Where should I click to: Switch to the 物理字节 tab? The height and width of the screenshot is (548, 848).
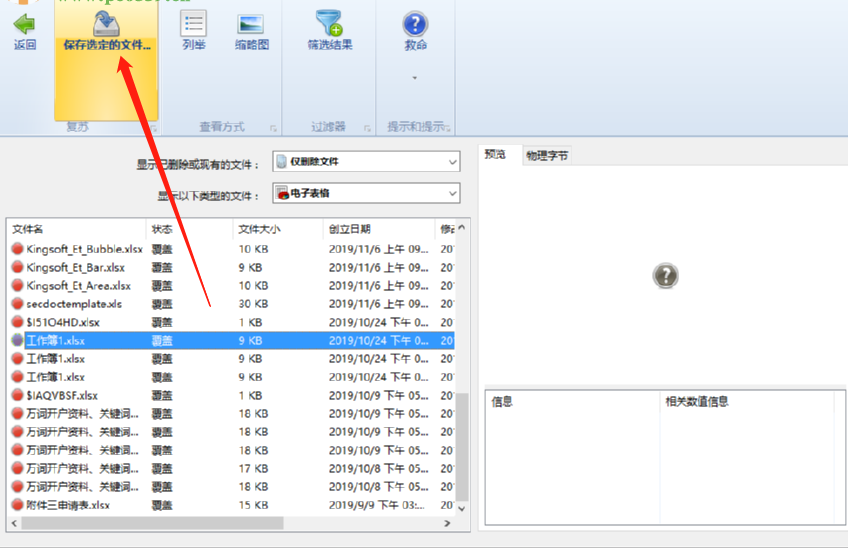tap(547, 156)
